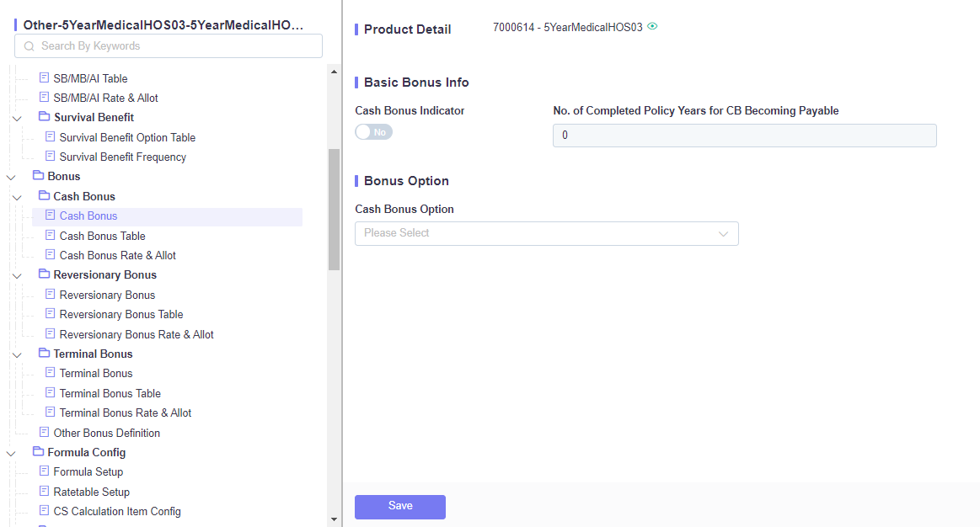Click the tree panel scrollbar thumb
This screenshot has width=980, height=527.
point(334,209)
